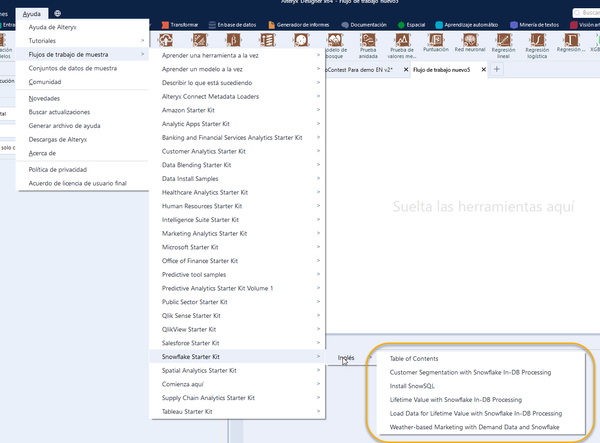Image resolution: width=600 pixels, height=443 pixels.
Task: Open Weather-based Marketing with Demand Data and Snowflake
Action: (x=481, y=427)
